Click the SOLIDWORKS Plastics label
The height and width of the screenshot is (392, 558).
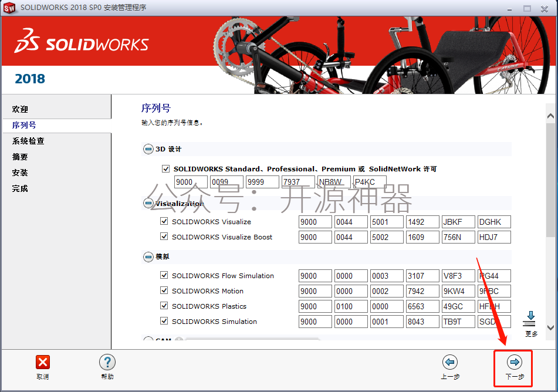coord(209,306)
